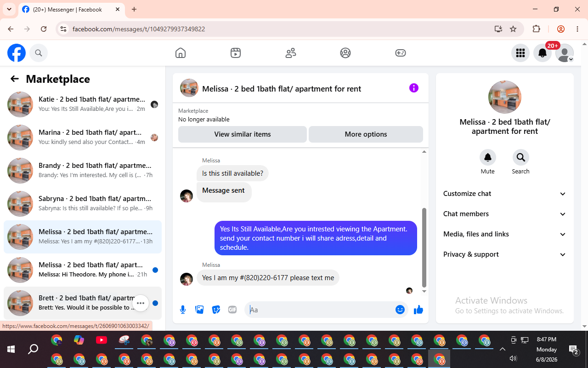Screen dimensions: 588x368
Task: Open options menu for Brett conversation
Action: pos(141,303)
